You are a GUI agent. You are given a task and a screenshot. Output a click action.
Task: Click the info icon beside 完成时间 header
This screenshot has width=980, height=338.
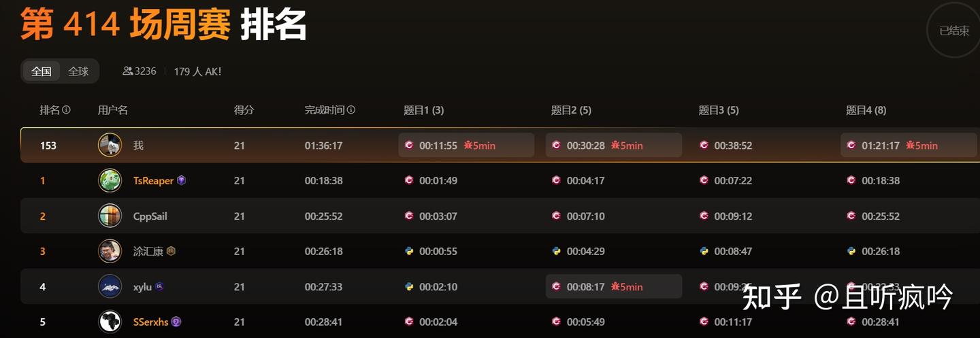click(351, 110)
